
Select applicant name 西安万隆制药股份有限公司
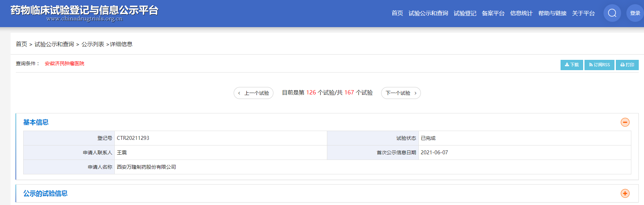[146, 167]
